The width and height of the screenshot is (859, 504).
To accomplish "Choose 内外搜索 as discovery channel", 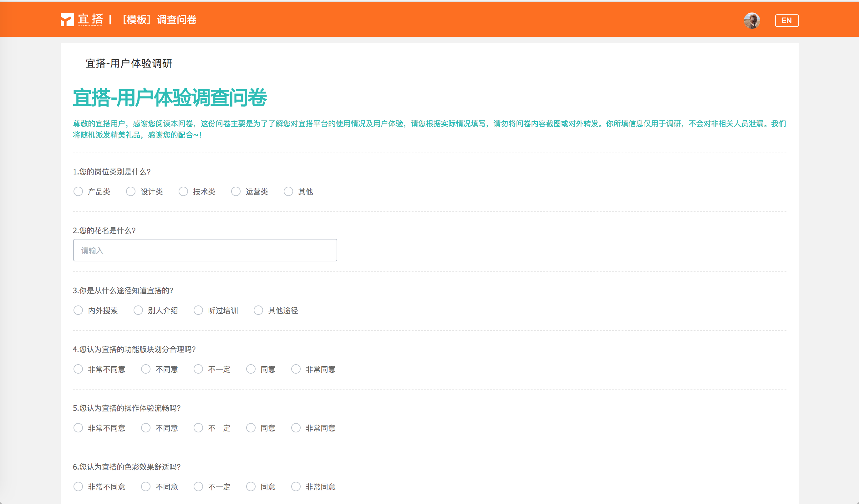I will [x=79, y=310].
